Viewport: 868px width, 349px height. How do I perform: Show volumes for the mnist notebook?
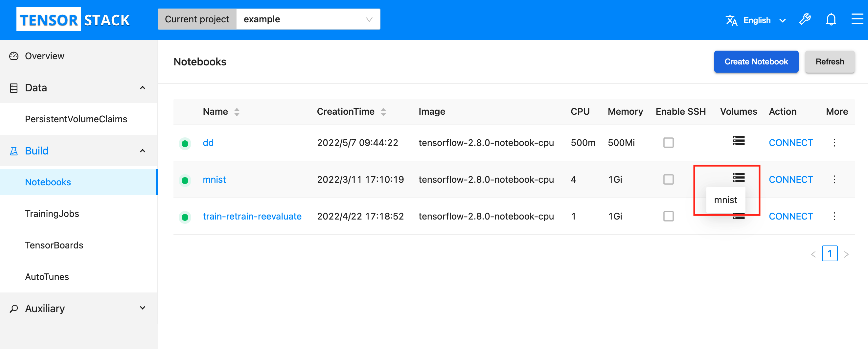click(x=739, y=177)
